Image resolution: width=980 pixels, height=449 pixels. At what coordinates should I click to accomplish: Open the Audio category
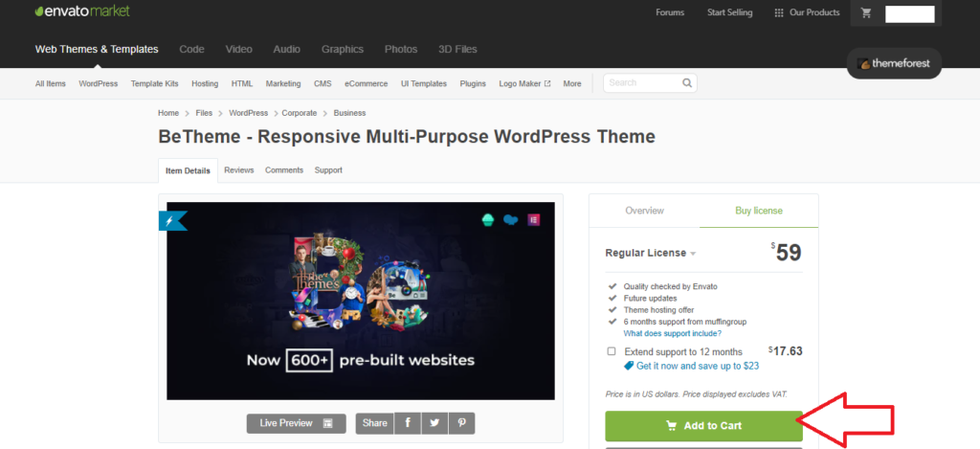coord(287,50)
